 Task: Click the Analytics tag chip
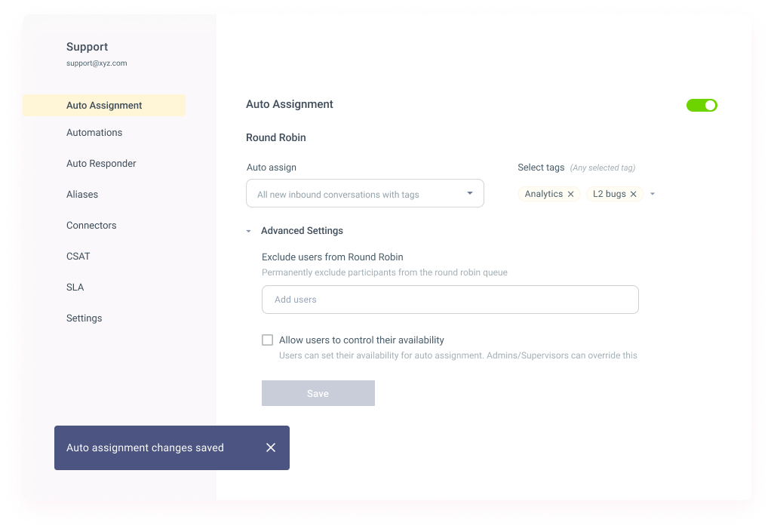[x=543, y=195]
